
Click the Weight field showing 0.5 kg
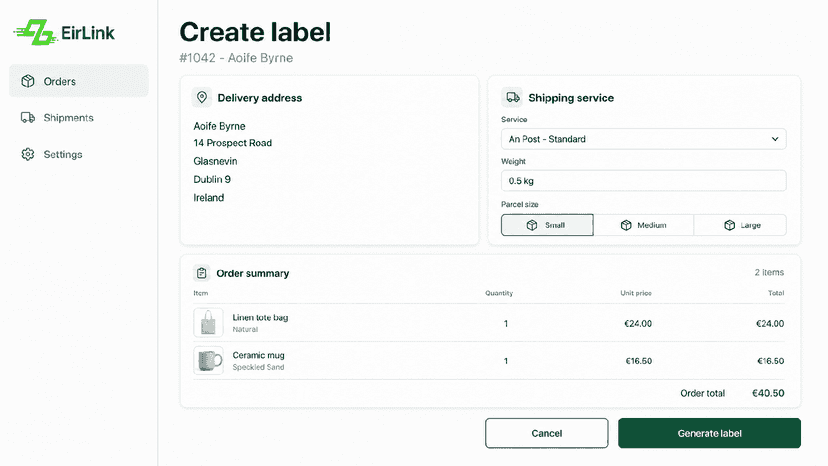coord(643,181)
